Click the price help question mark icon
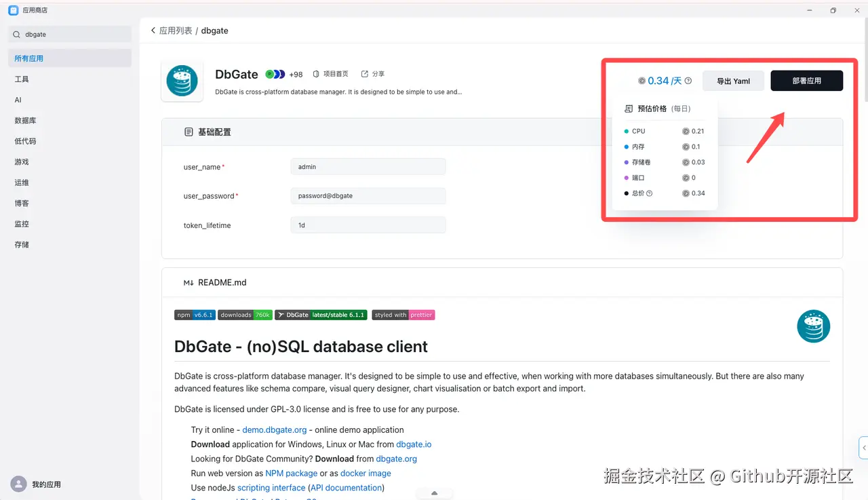Image resolution: width=868 pixels, height=500 pixels. click(x=688, y=81)
